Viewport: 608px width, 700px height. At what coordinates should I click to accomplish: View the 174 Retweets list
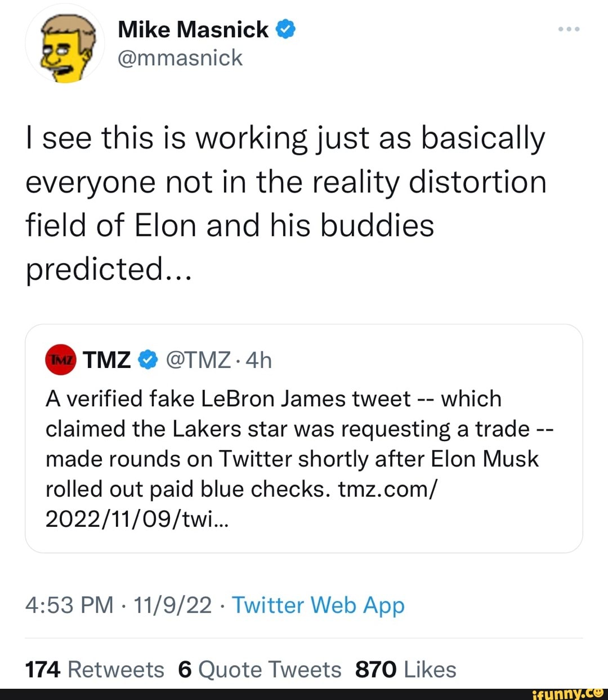[x=95, y=670]
